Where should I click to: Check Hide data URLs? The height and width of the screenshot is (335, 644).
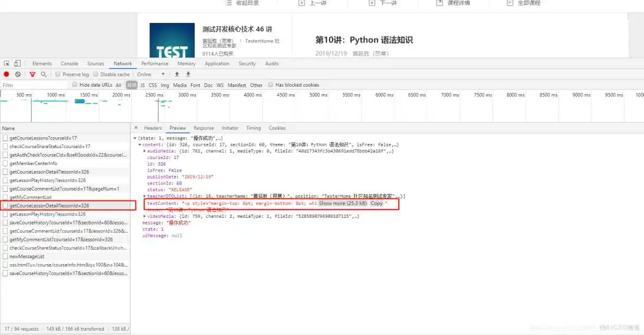point(75,85)
